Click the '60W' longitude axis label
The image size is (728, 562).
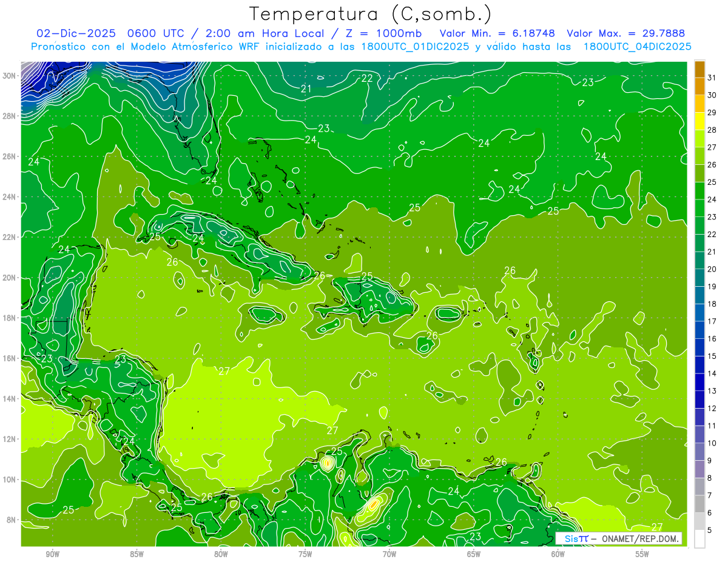[558, 554]
